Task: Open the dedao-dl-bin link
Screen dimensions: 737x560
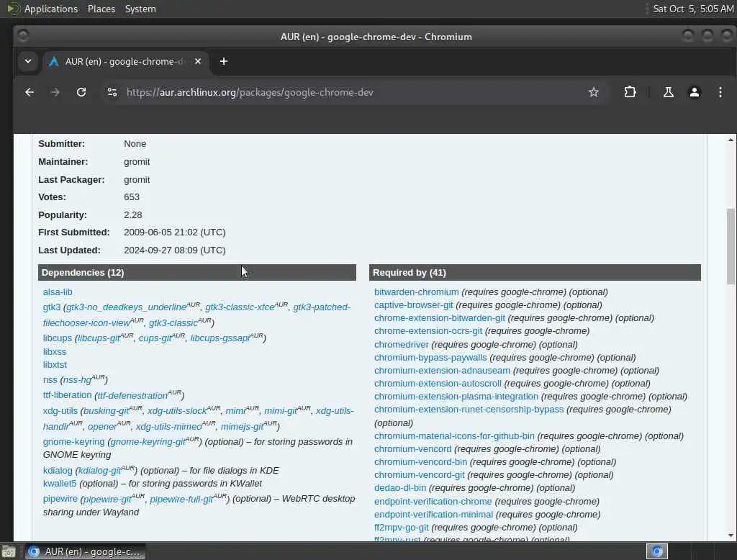Action: 400,488
